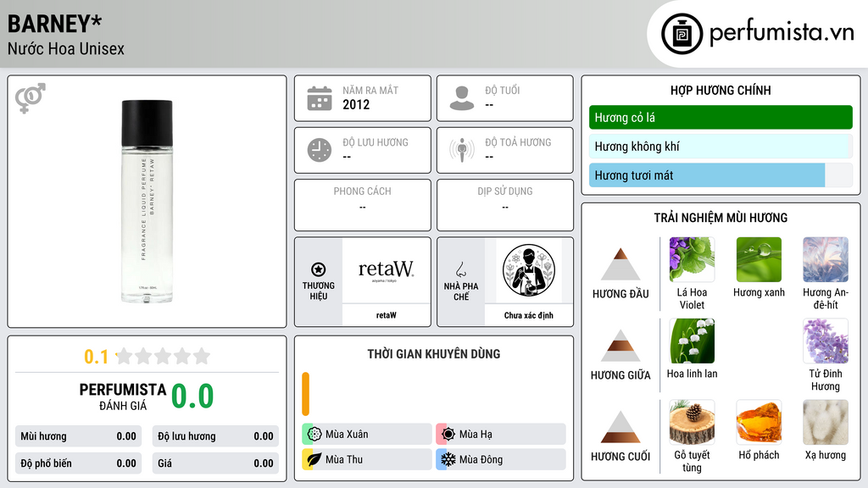
Task: Select the Hương tươi mát accord bar
Action: [x=721, y=175]
